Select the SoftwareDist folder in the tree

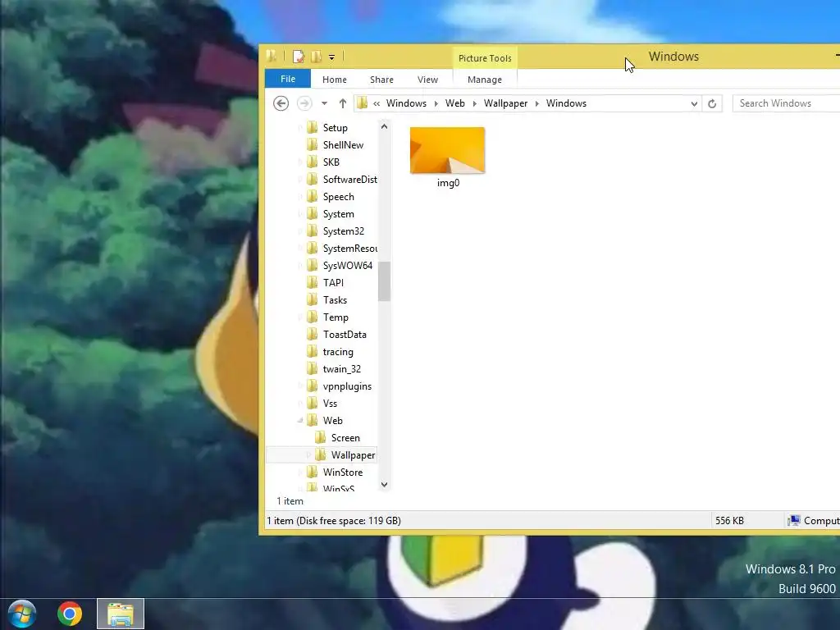pos(349,180)
